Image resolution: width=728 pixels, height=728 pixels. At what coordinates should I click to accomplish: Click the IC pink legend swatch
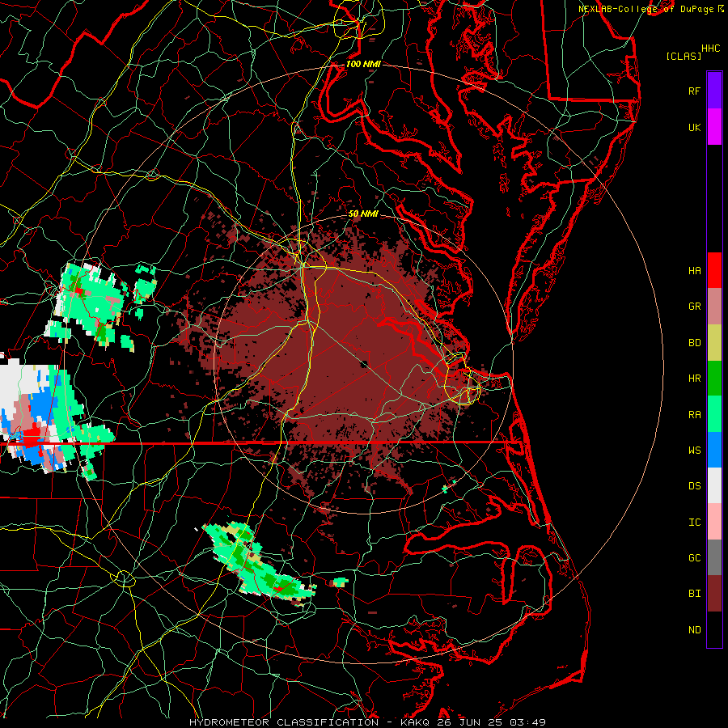[714, 522]
